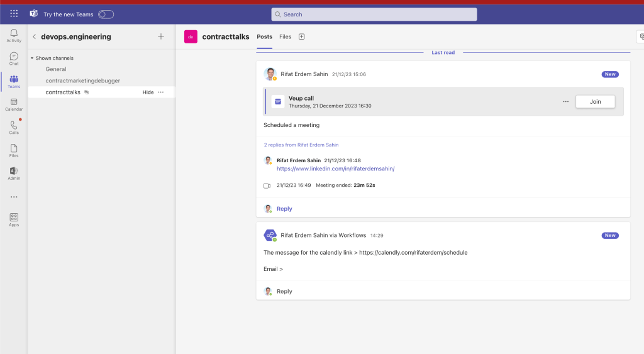The image size is (644, 354).
Task: Click the plus icon next to devops.engineering
Action: coord(161,36)
